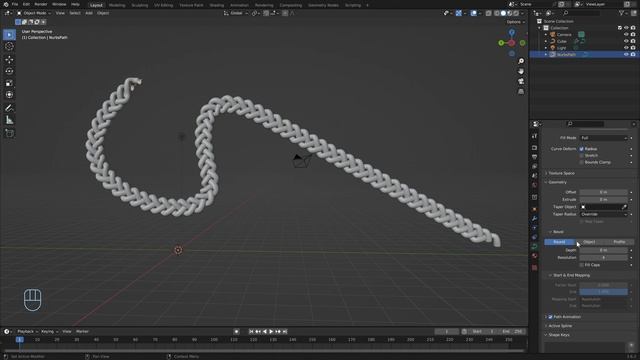640x360 pixels.
Task: Select the Select Box tool in viewport toolbar
Action: tap(9, 35)
